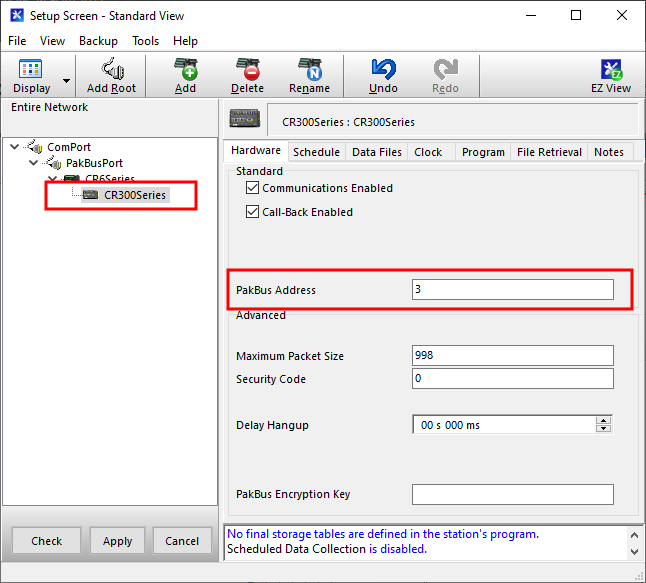Switch to the Hardware tab
The width and height of the screenshot is (646, 583).
[256, 150]
